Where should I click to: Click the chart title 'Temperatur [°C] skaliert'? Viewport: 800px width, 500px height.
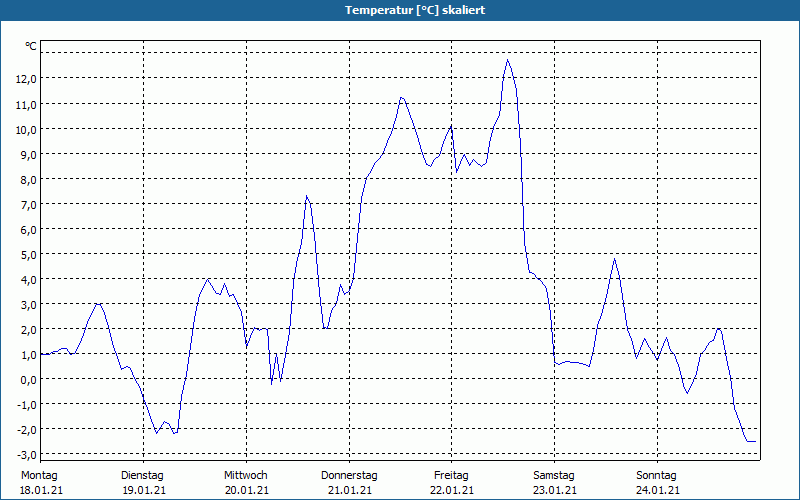pyautogui.click(x=415, y=10)
